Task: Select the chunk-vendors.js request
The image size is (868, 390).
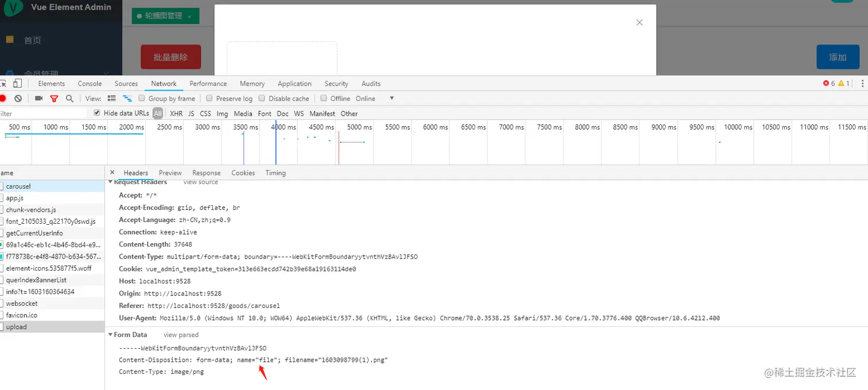Action: pos(52,210)
